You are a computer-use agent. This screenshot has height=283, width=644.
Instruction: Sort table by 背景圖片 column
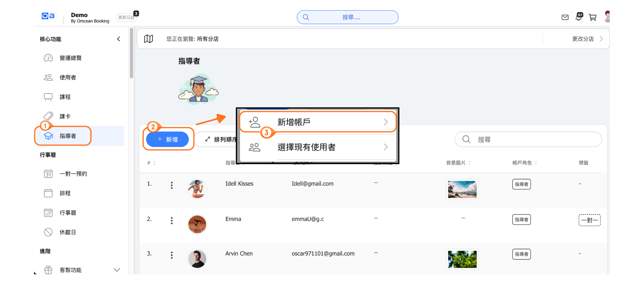coord(458,163)
